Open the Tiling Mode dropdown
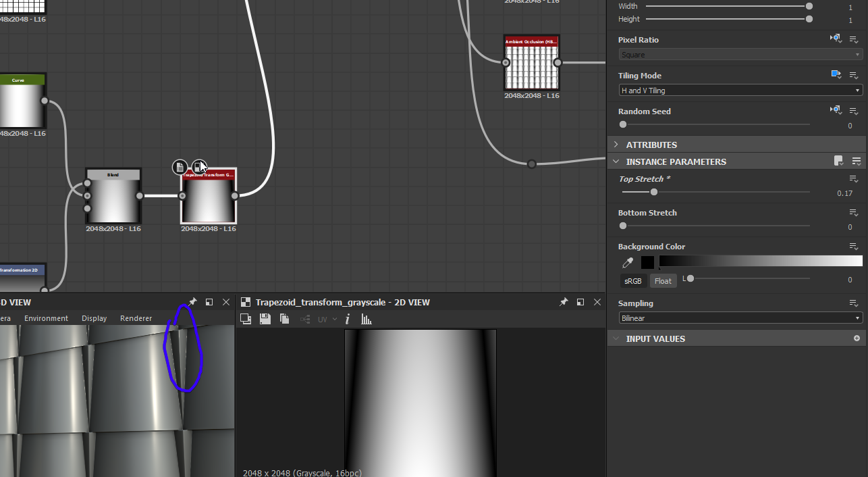868x477 pixels. [x=740, y=90]
